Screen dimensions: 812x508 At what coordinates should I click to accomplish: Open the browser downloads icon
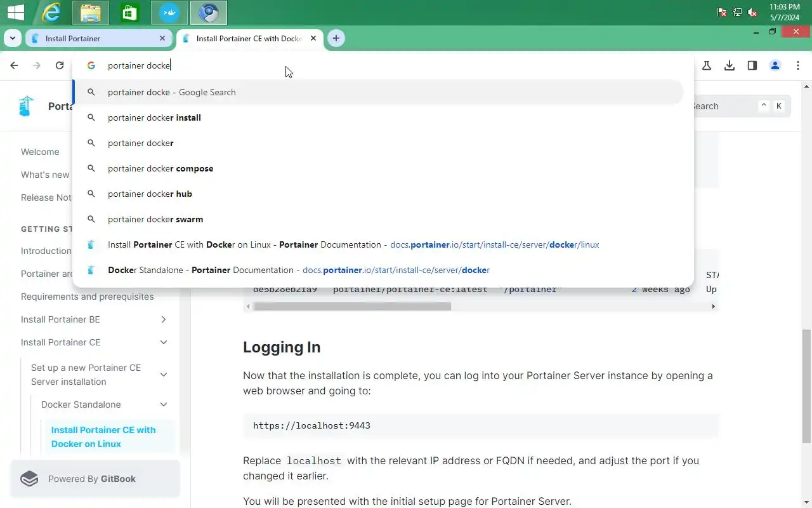(730, 65)
